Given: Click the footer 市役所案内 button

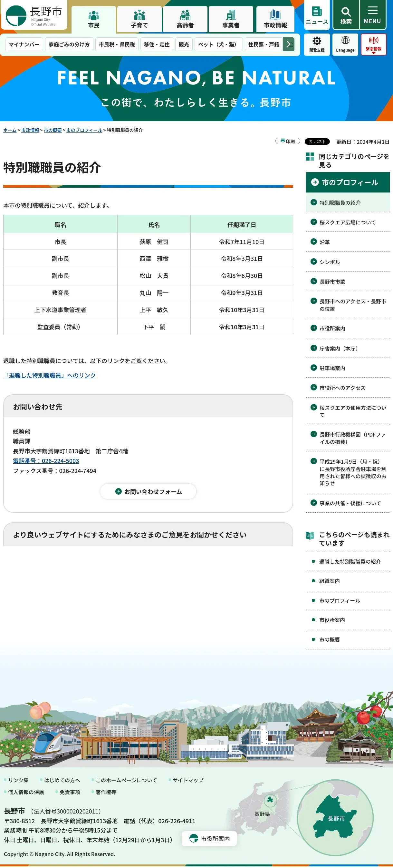Looking at the screenshot, I should click(x=209, y=838).
